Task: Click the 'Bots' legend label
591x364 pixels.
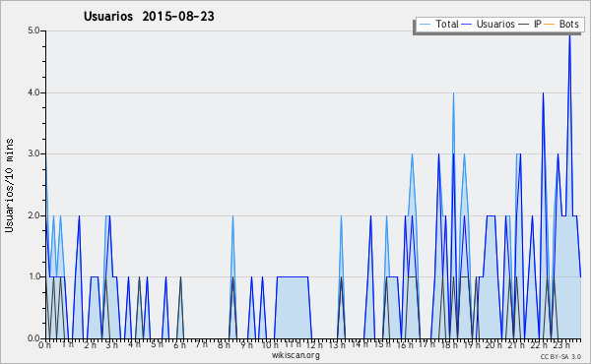Action: tap(568, 24)
